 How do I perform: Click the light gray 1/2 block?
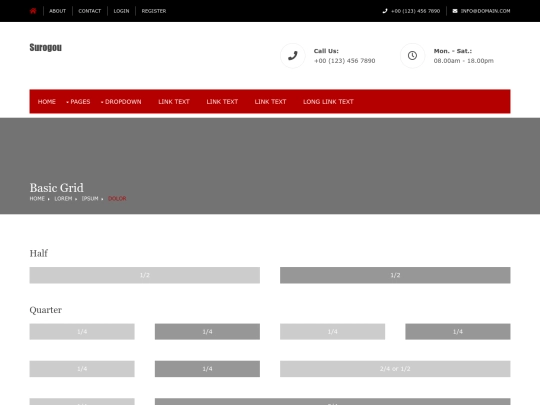pos(145,275)
